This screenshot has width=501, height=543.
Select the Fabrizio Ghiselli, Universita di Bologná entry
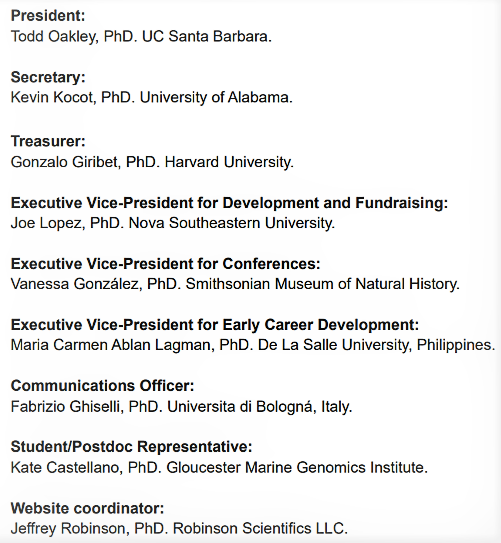pyautogui.click(x=181, y=407)
